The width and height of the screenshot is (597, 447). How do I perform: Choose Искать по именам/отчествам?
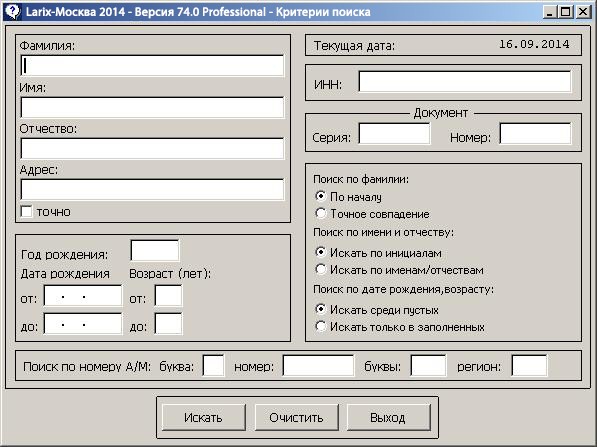click(321, 270)
